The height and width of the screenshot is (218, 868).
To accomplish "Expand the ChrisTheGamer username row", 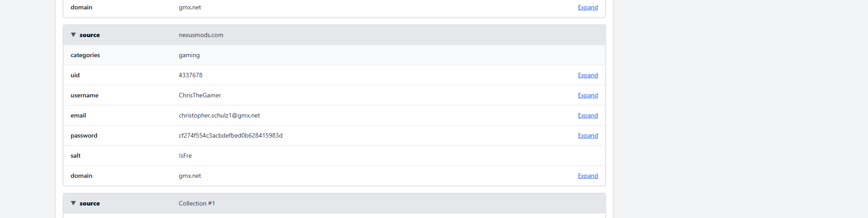I will pyautogui.click(x=587, y=95).
